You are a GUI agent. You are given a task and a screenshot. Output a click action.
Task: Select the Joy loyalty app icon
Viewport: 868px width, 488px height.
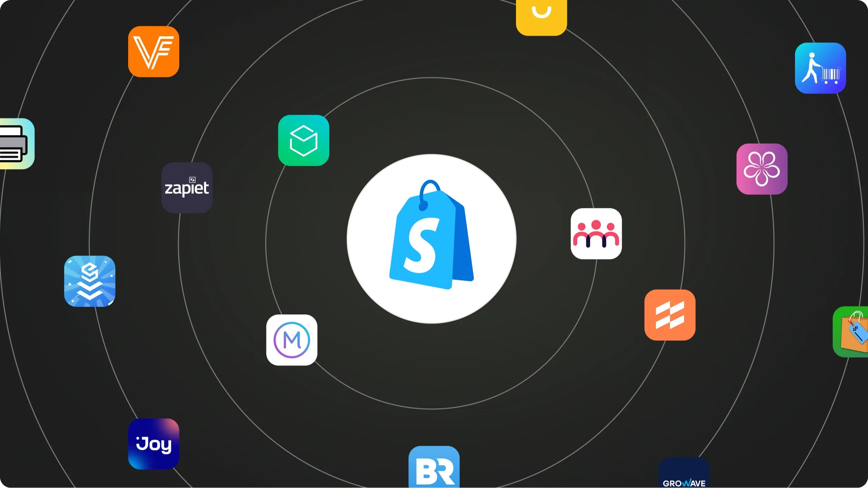(x=153, y=444)
